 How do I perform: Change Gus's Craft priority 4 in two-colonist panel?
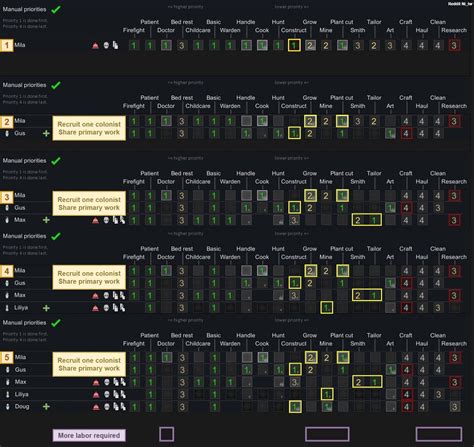[406, 133]
